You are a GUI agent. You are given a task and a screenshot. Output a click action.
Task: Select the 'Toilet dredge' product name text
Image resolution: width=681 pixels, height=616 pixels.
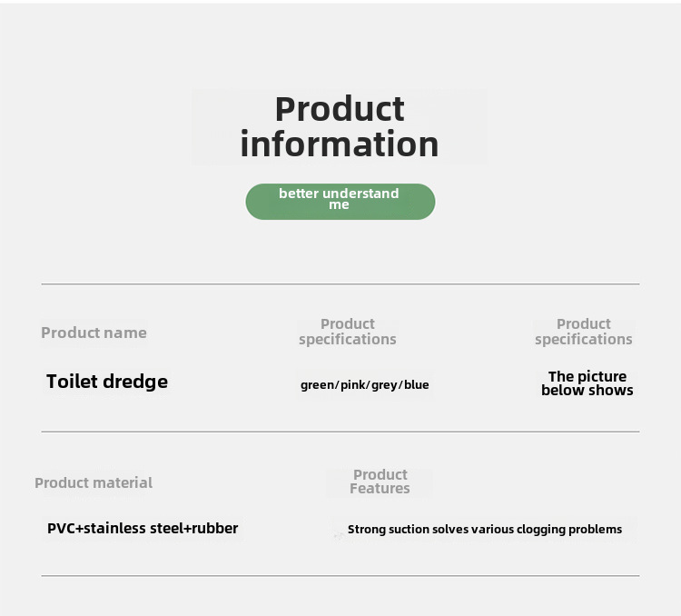[107, 382]
